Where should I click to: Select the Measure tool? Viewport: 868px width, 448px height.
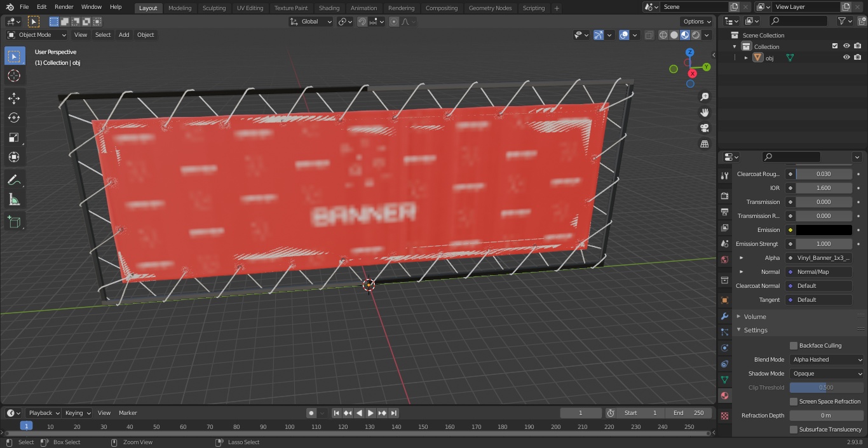tap(14, 200)
